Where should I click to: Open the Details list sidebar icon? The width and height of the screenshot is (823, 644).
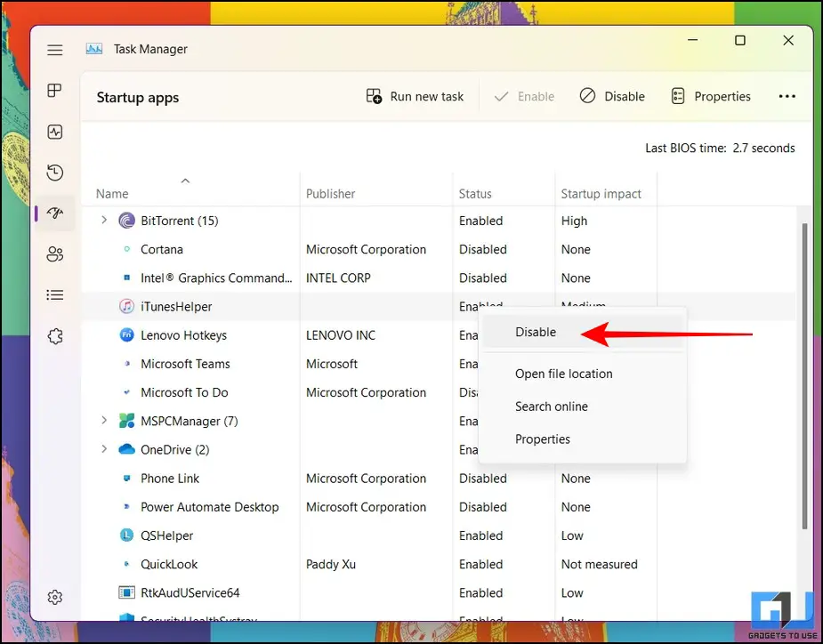coord(54,295)
